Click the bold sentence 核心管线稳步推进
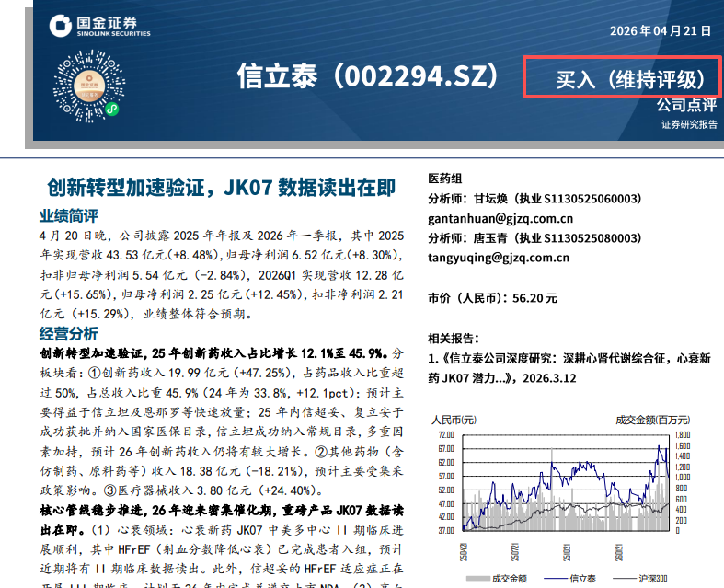The width and height of the screenshot is (724, 588). point(222,520)
